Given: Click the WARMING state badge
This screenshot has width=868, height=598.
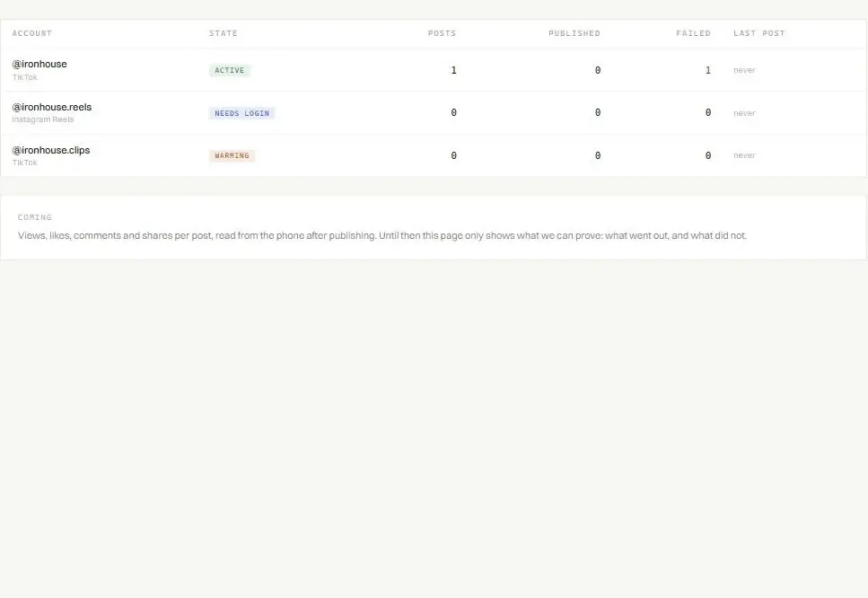Looking at the screenshot, I should pos(232,155).
